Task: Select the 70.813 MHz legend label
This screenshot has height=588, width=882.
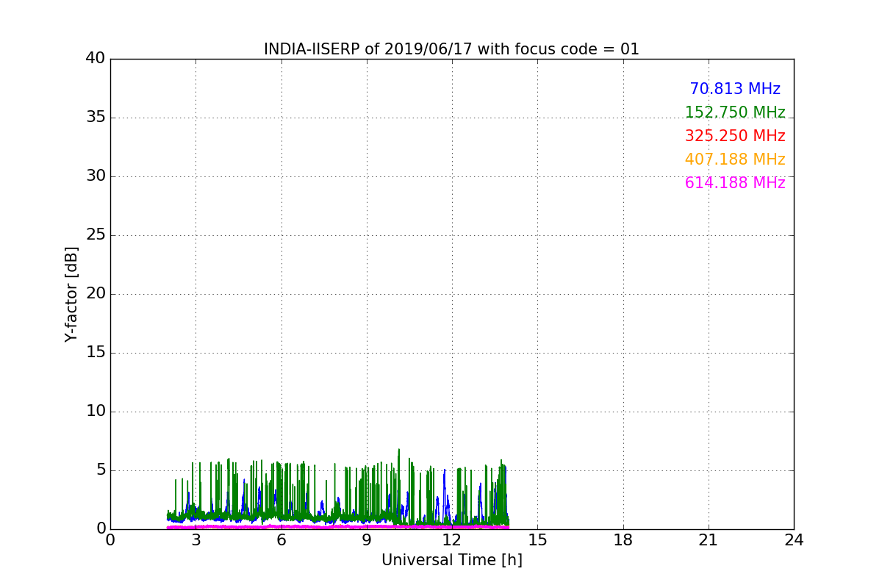Action: pyautogui.click(x=735, y=89)
